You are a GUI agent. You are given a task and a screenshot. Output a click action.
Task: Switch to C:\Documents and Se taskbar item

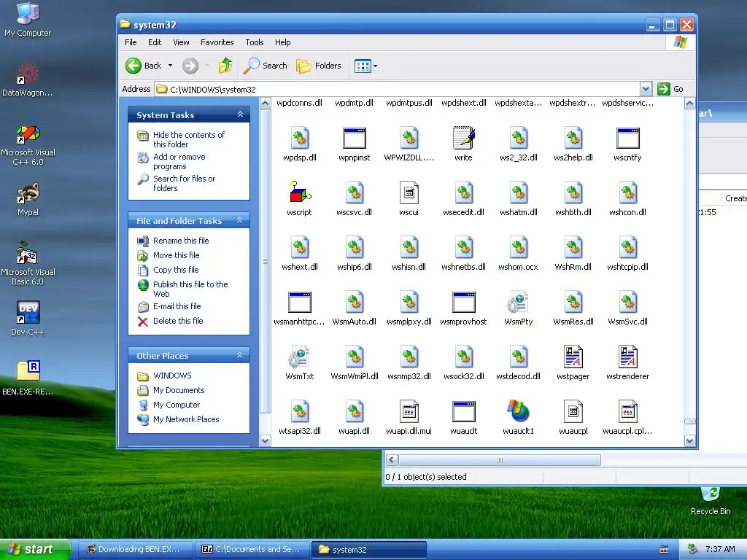tap(252, 549)
